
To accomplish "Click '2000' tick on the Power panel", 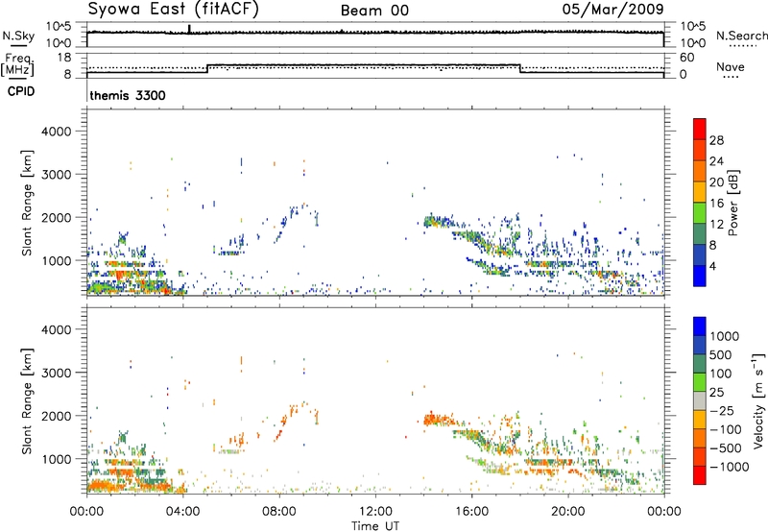I will tap(56, 217).
